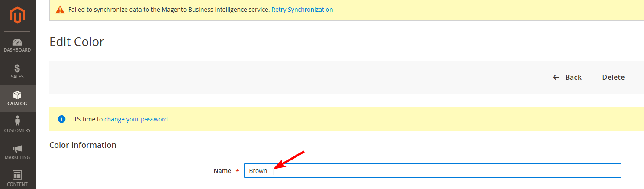Click the "It's time to" notice text
644x189 pixels.
[88, 119]
